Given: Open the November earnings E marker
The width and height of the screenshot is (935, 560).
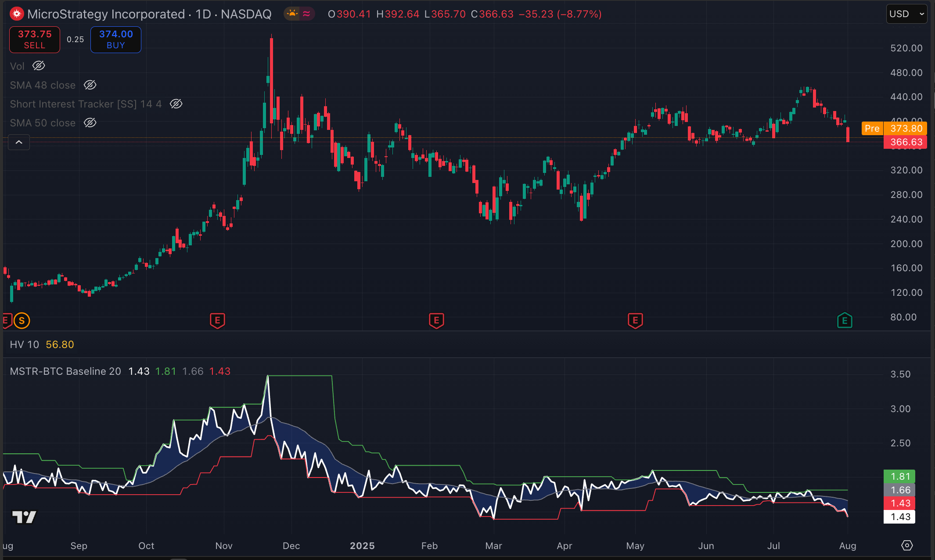Looking at the screenshot, I should [x=217, y=321].
